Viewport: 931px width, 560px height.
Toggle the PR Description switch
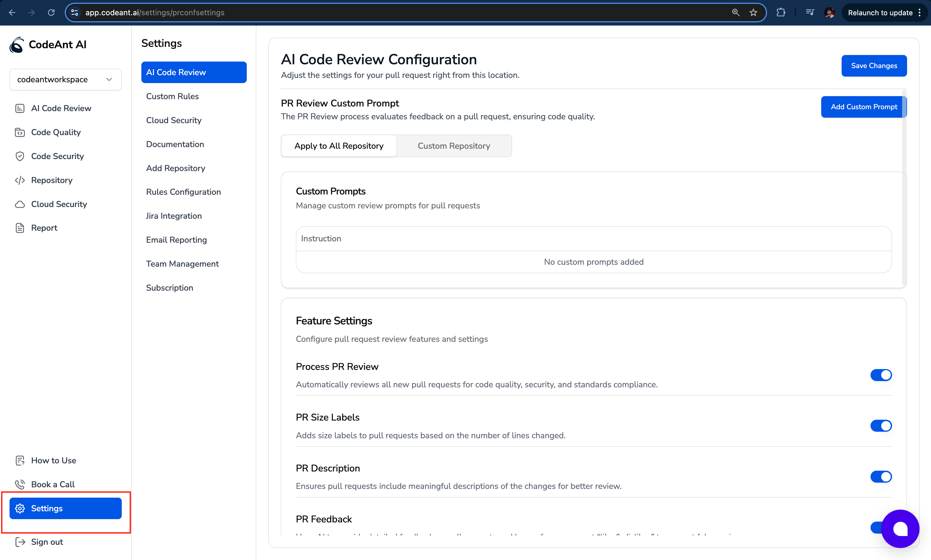click(x=881, y=477)
